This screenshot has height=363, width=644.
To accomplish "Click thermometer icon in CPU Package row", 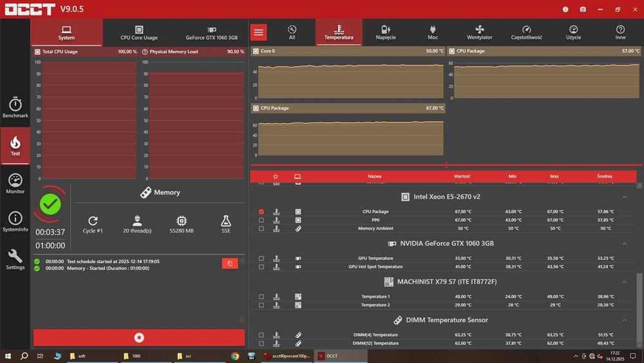I will click(276, 211).
